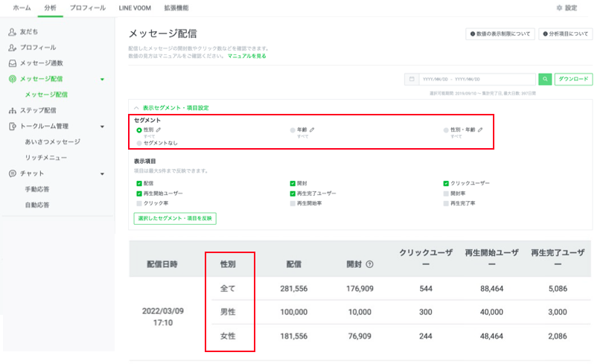Open 手動応答 in sidebar
Image resolution: width=609 pixels, height=364 pixels.
pyautogui.click(x=37, y=189)
